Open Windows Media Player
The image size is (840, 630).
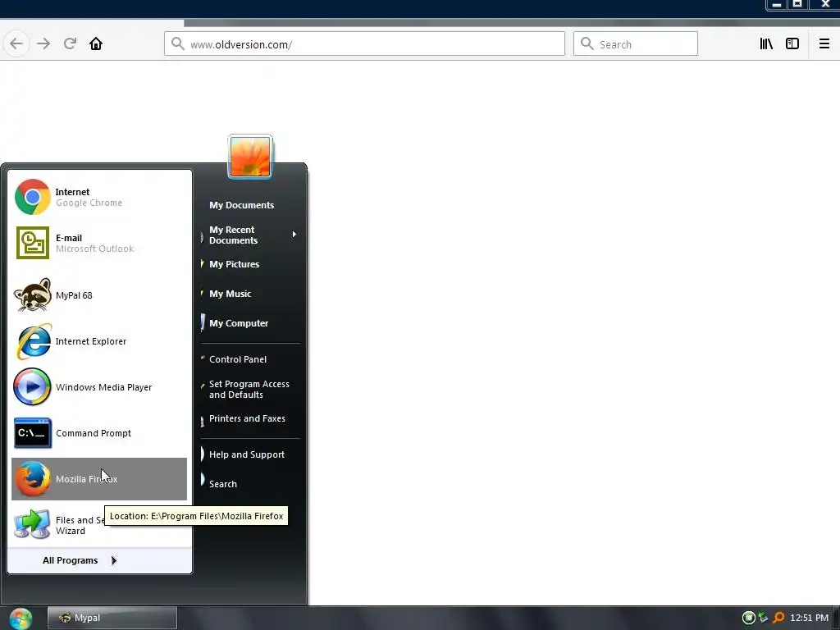pos(99,387)
